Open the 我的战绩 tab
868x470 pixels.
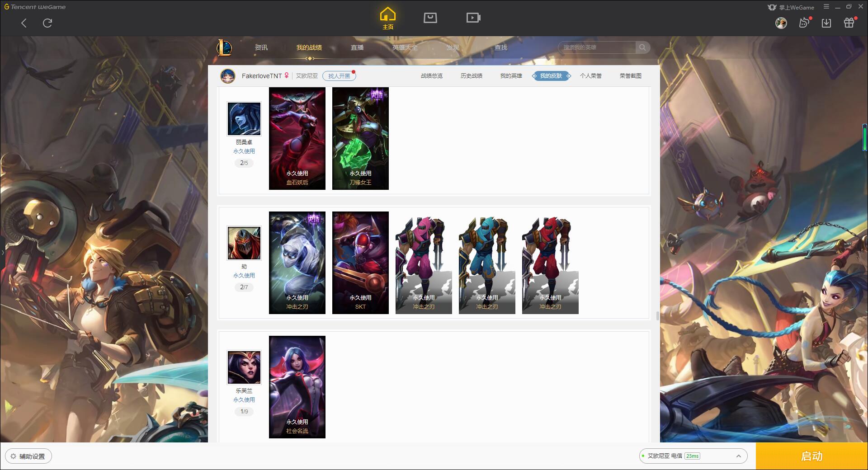tap(309, 47)
